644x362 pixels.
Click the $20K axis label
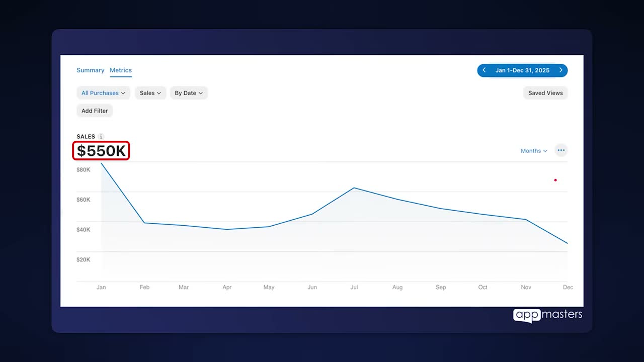[x=84, y=260]
